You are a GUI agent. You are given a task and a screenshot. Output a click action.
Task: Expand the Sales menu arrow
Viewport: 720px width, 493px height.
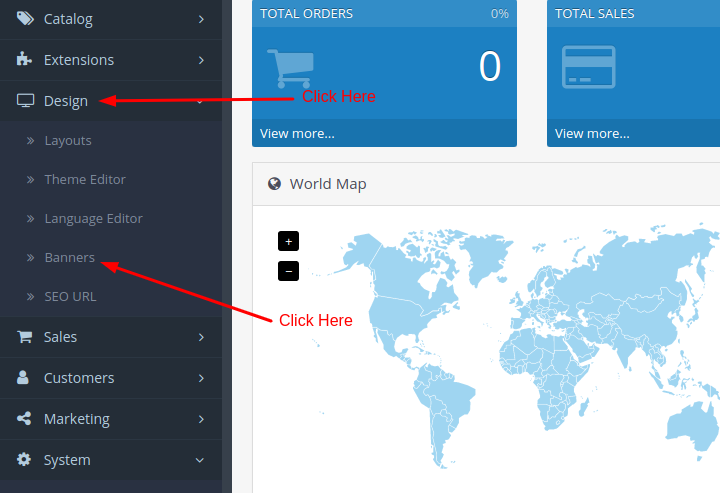pos(201,337)
